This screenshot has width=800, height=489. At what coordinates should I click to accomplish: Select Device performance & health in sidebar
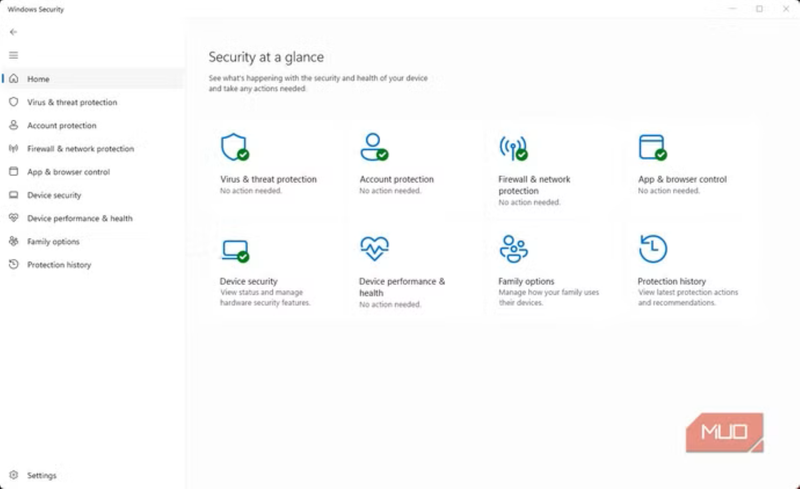point(93,218)
